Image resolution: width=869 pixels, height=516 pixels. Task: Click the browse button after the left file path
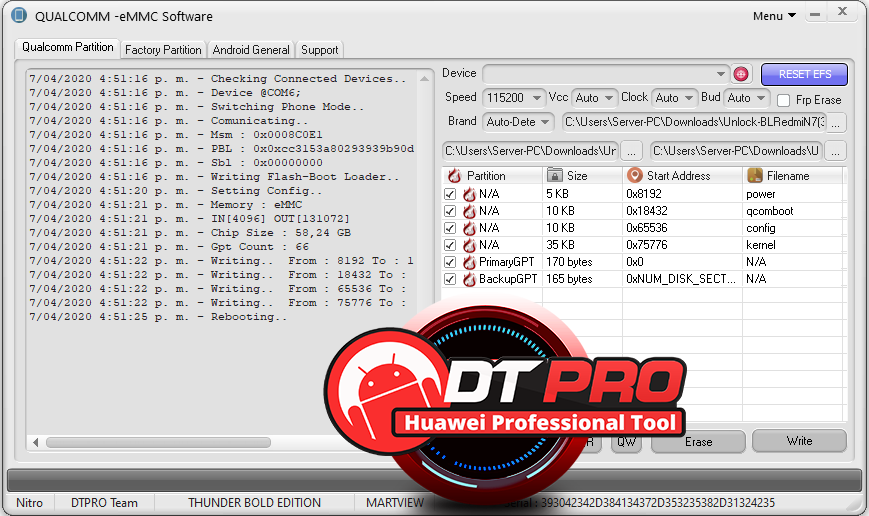click(631, 151)
